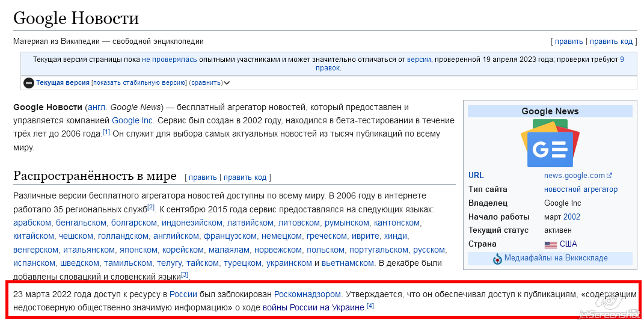Open the 'португальском' language link
The image size is (644, 323).
coord(379,250)
